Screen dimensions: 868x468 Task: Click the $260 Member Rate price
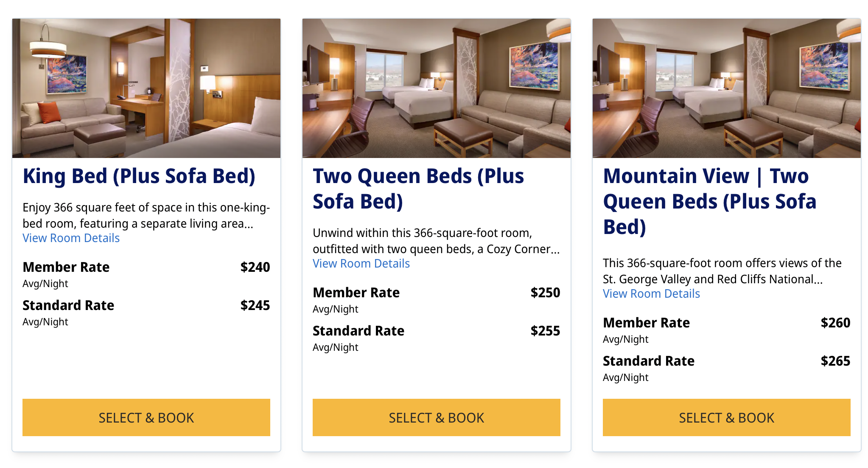click(x=835, y=323)
